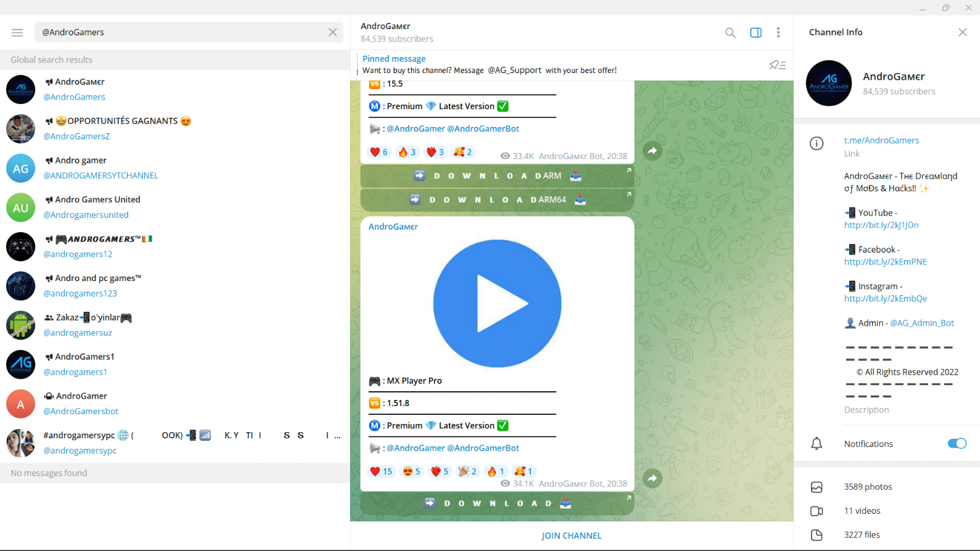Click the photos gallery icon
The height and width of the screenshot is (551, 980).
pyautogui.click(x=816, y=487)
